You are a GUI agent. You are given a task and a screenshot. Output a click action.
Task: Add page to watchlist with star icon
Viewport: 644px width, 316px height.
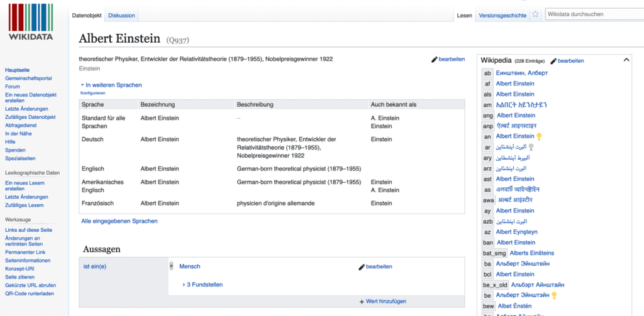click(536, 14)
